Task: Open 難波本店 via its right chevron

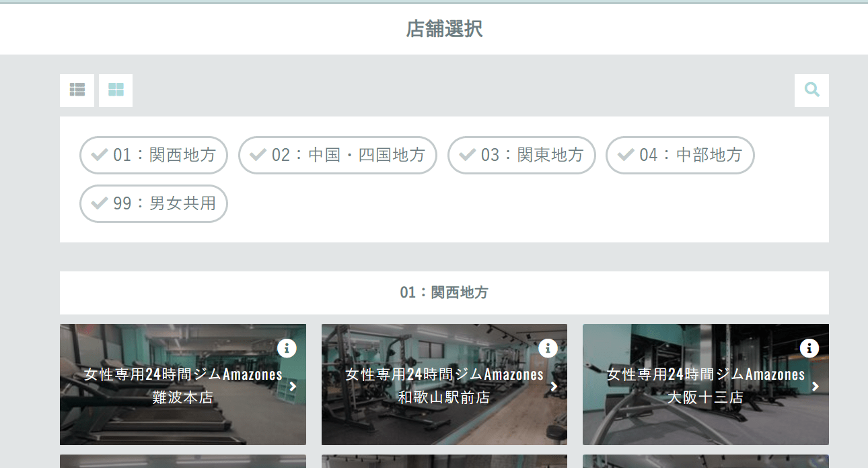Action: 293,387
